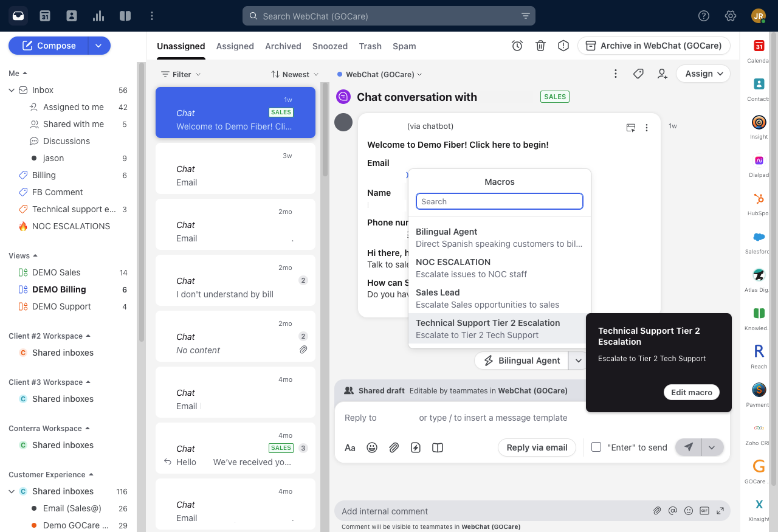Snooze conversation with the clock icon

[517, 46]
